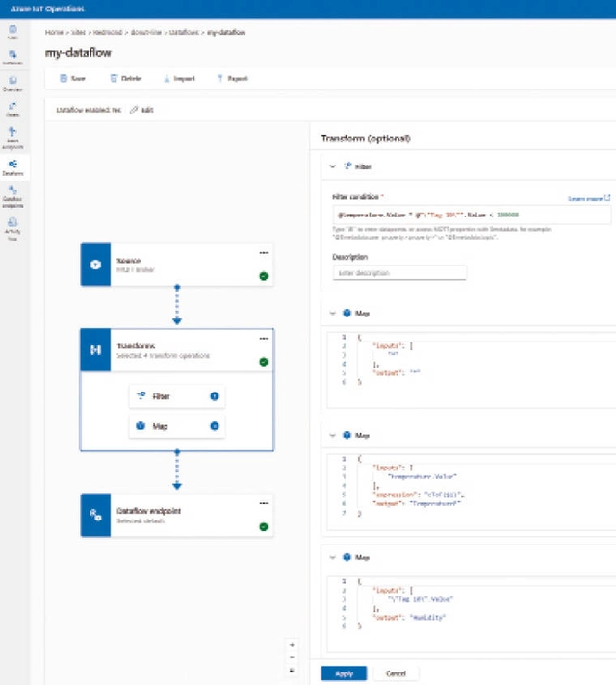Open Assets in the left sidebar
The image size is (616, 685).
[13, 110]
